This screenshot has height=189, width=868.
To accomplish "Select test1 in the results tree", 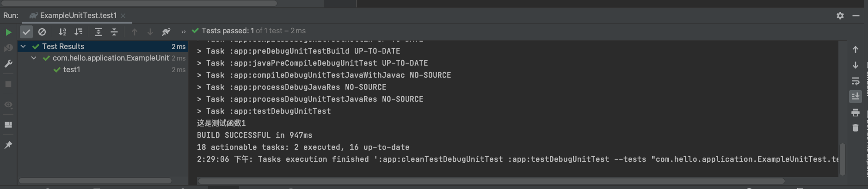I will pos(72,69).
